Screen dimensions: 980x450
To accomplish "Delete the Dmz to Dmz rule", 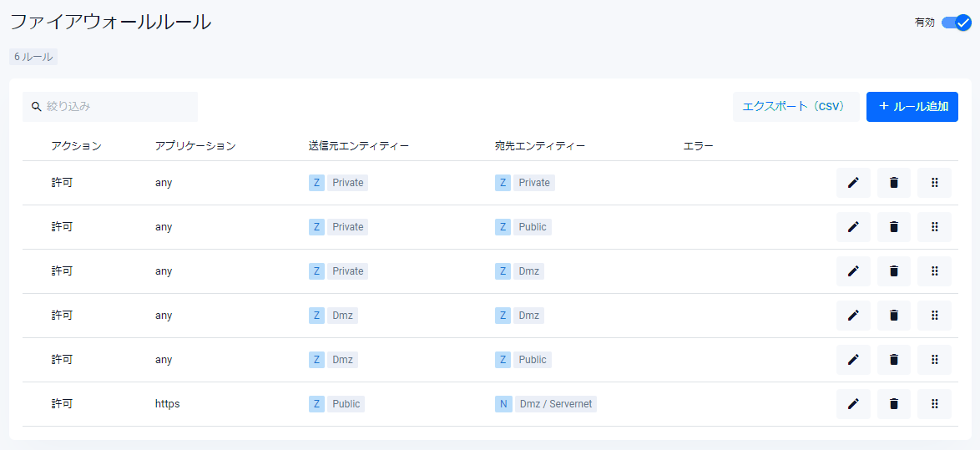I will [x=894, y=316].
